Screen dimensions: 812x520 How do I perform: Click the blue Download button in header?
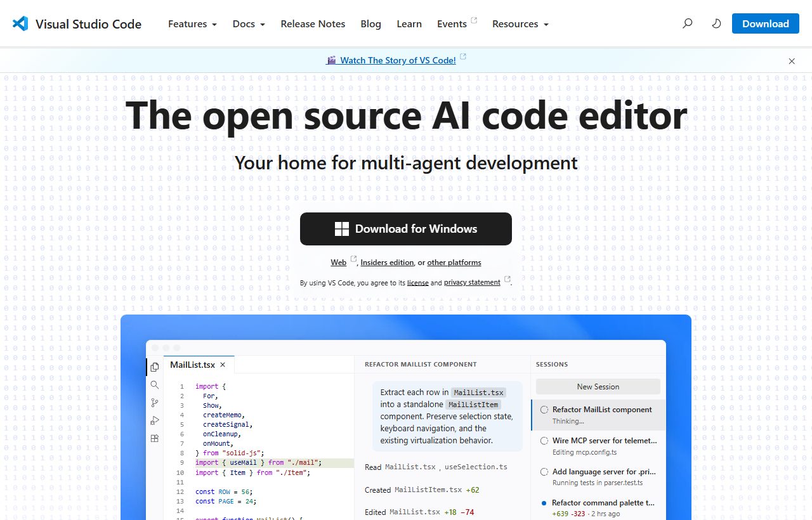766,24
